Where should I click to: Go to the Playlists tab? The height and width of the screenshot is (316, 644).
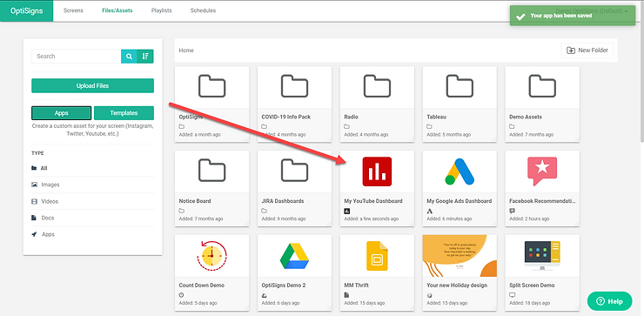point(161,10)
